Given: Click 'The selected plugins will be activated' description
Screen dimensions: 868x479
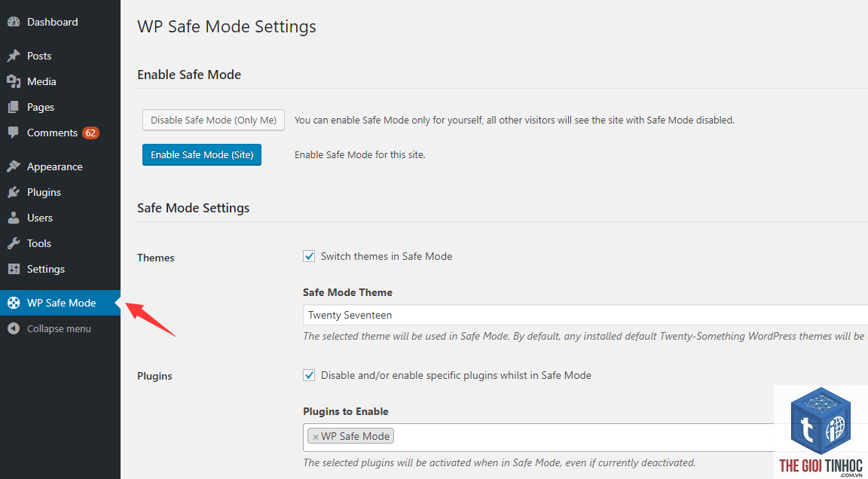Looking at the screenshot, I should pos(500,462).
